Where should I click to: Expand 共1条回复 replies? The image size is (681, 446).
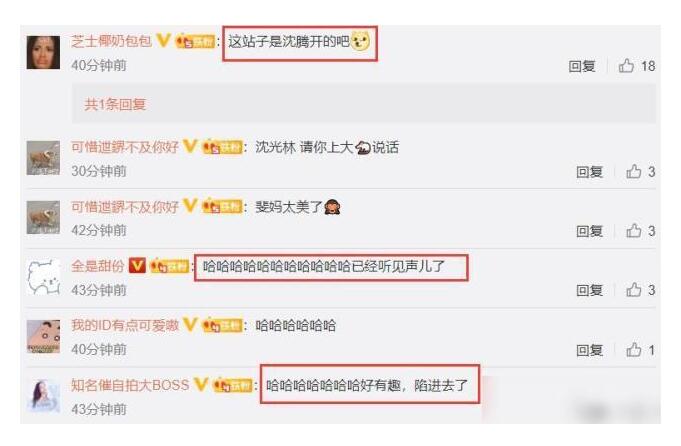pyautogui.click(x=115, y=104)
